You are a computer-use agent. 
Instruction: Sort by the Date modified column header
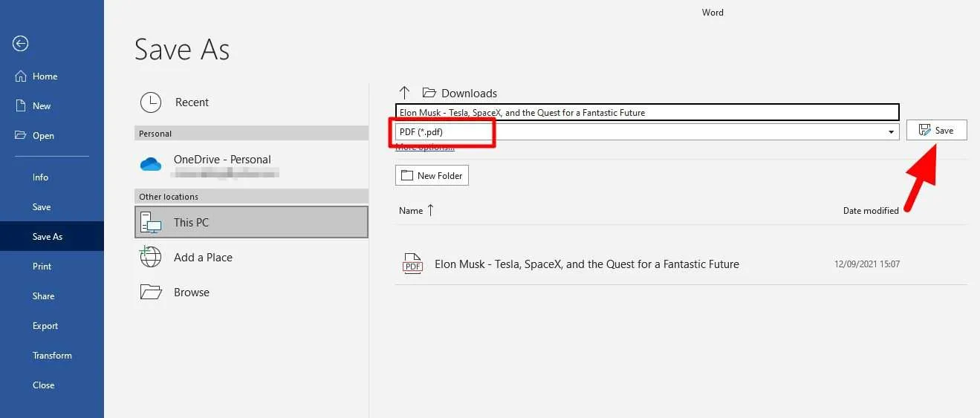click(x=871, y=211)
